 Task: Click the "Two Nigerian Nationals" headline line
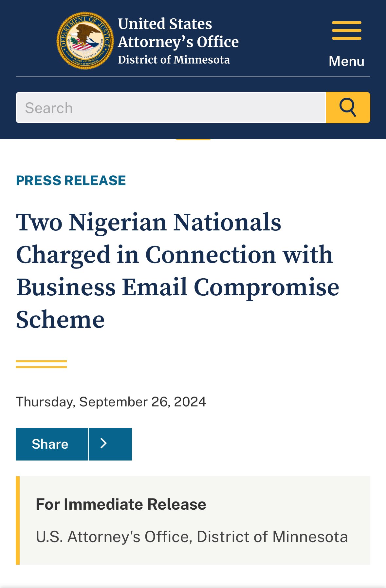[x=149, y=222]
